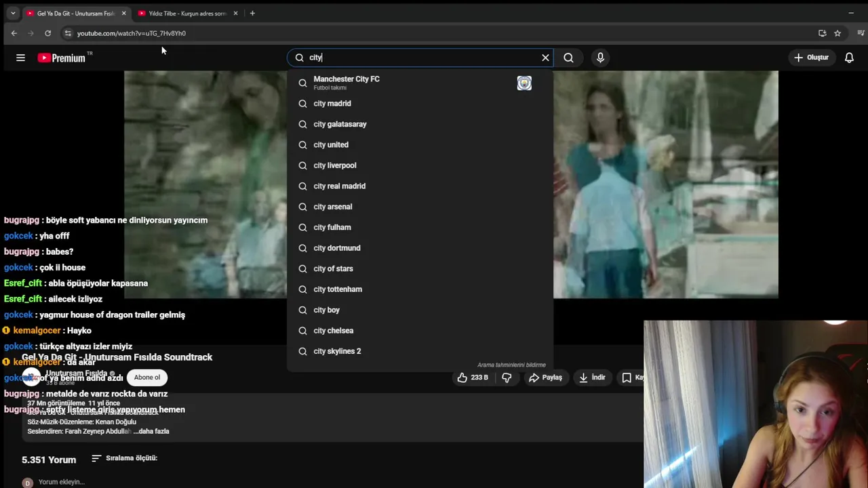The width and height of the screenshot is (868, 488).
Task: Like the video with 233 B thumbs-up
Action: (473, 378)
